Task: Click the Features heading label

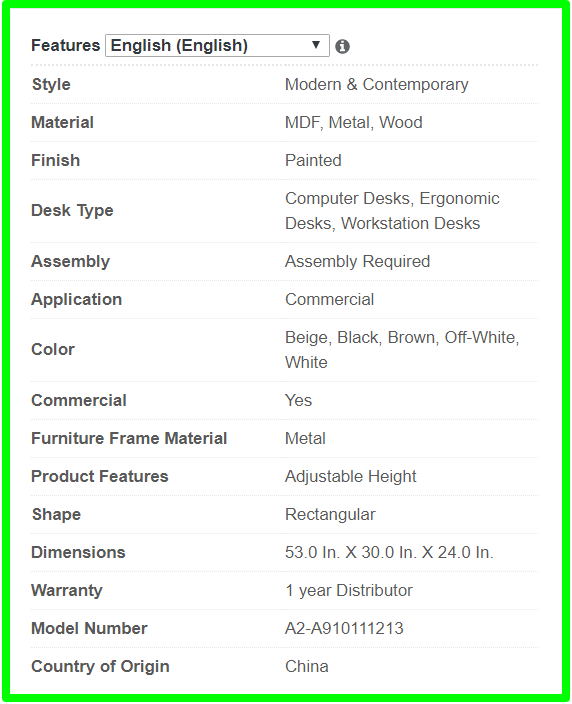Action: point(66,45)
